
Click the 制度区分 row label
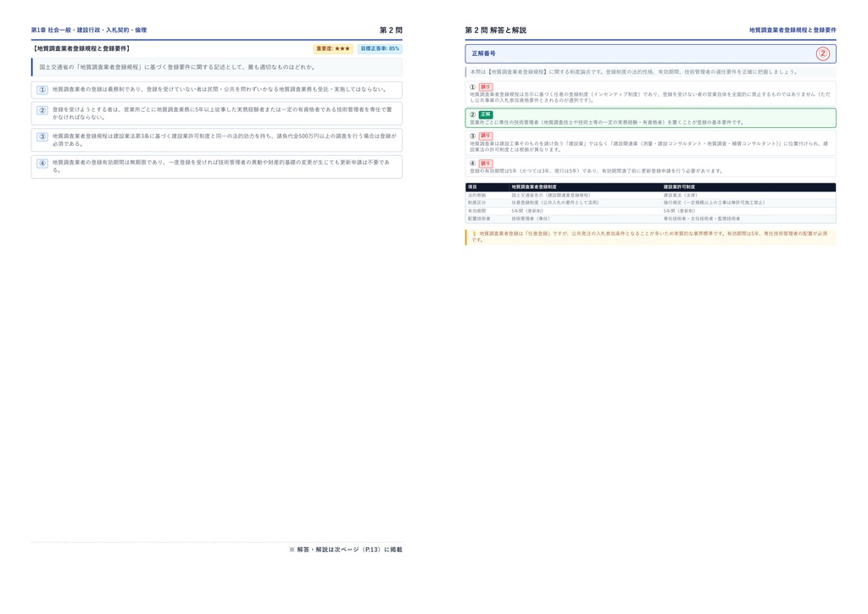pos(476,203)
